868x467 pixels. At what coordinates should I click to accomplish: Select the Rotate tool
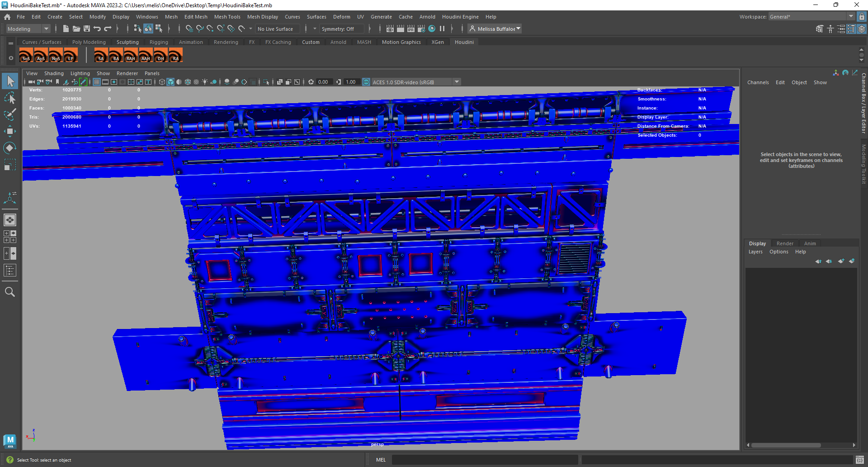10,148
